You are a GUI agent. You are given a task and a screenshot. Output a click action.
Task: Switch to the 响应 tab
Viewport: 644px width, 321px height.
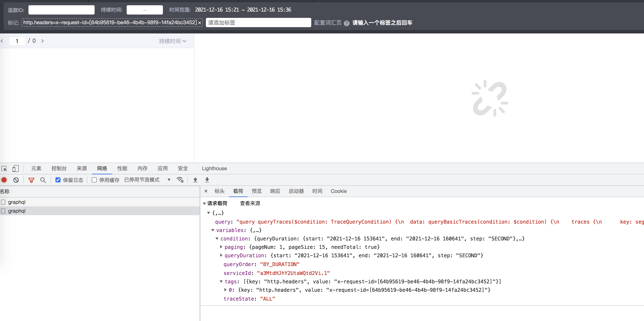275,191
